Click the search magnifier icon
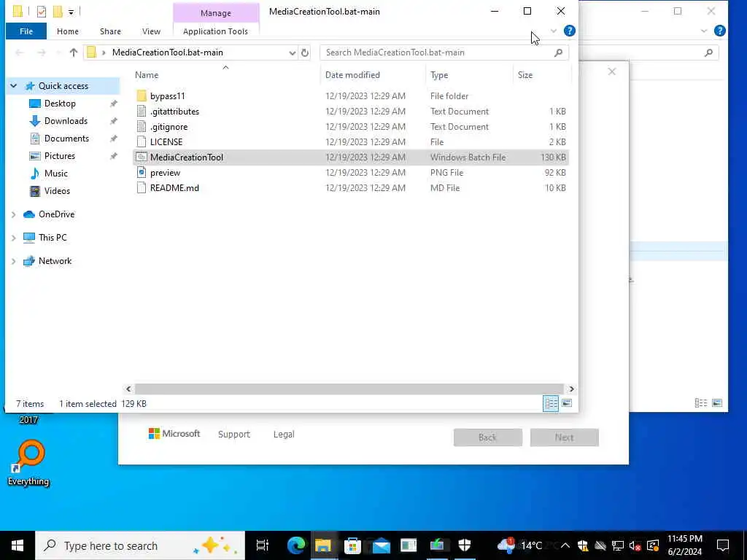This screenshot has height=560, width=747. (x=558, y=52)
